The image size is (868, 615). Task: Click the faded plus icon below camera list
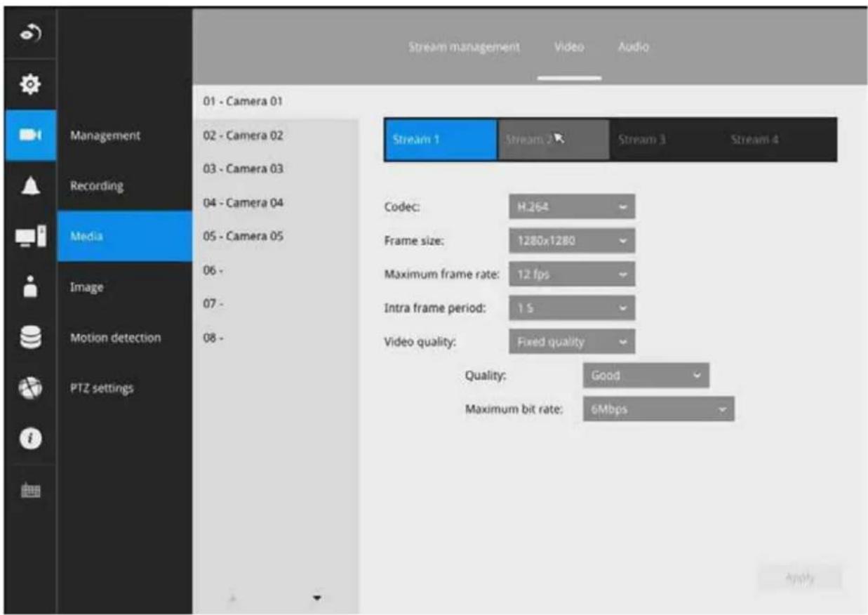tap(234, 598)
